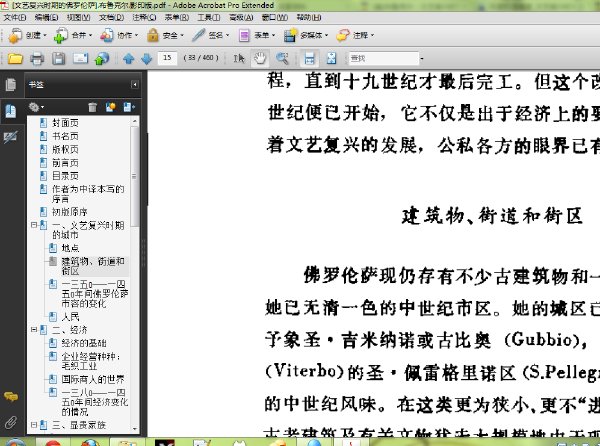Select the 书名页 bookmark
The image size is (600, 446).
tap(65, 136)
